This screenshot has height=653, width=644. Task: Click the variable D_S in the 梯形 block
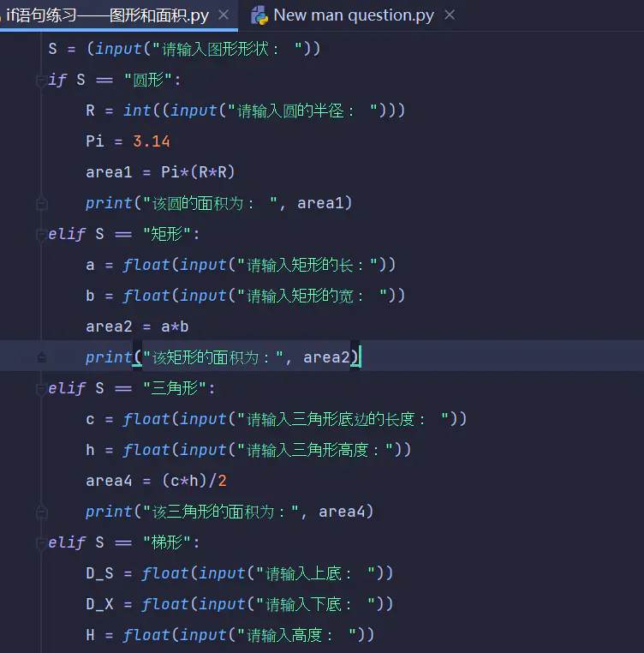99,573
